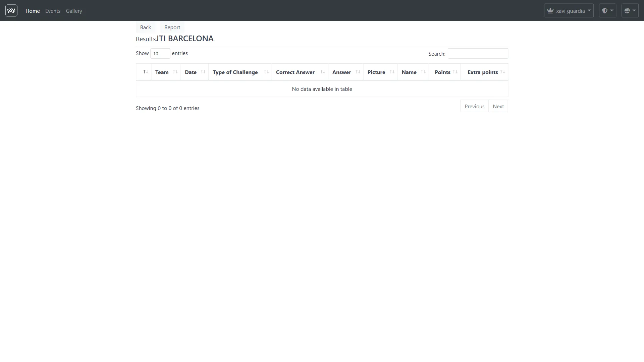Open the Gallery page
644x362 pixels.
[74, 11]
